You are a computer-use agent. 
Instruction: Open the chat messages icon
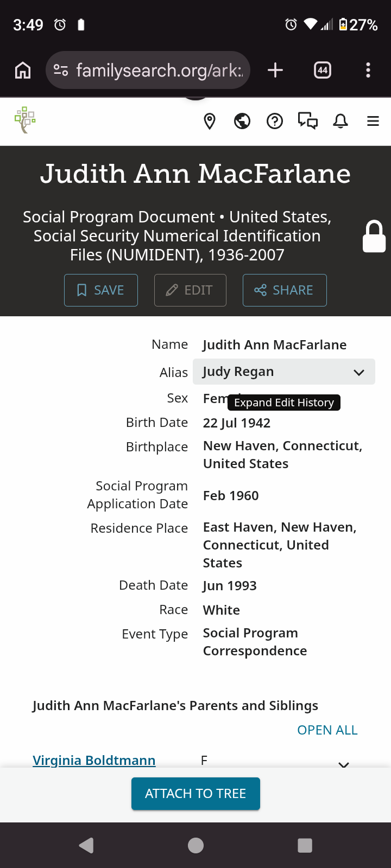308,121
